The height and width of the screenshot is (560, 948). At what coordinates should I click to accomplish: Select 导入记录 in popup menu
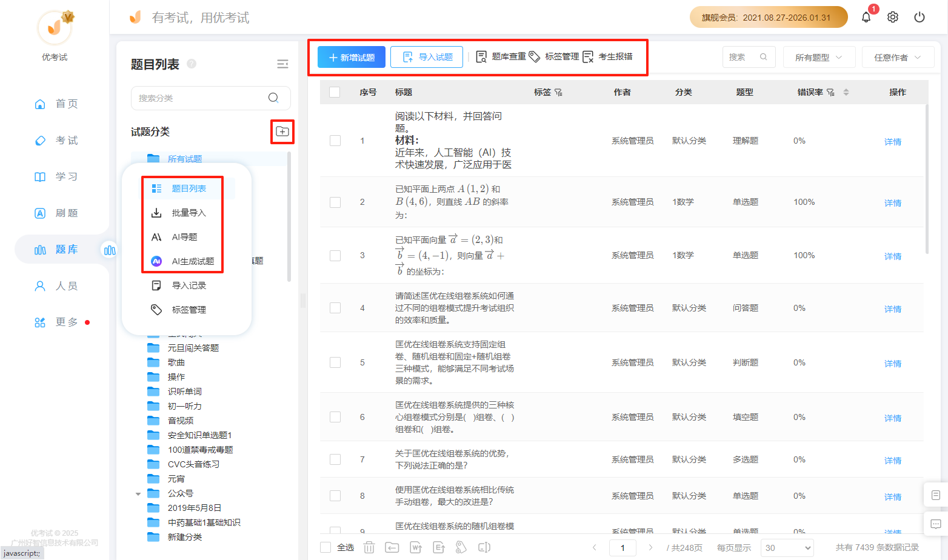pyautogui.click(x=189, y=285)
